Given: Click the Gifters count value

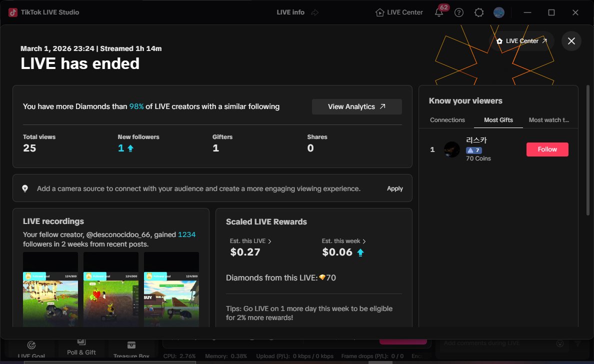Looking at the screenshot, I should point(215,148).
